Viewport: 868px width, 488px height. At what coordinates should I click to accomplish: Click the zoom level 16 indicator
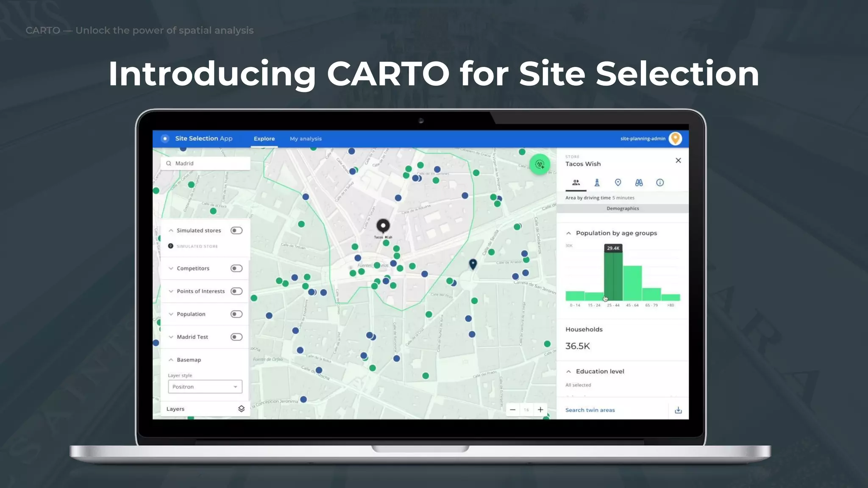coord(526,410)
